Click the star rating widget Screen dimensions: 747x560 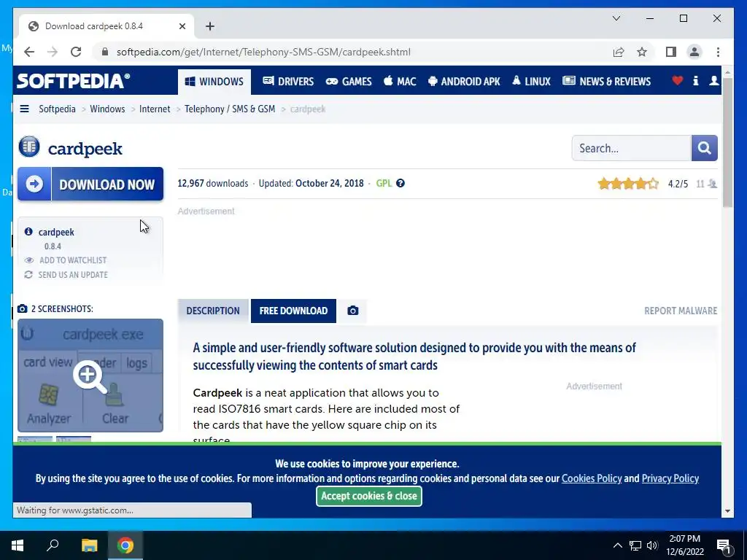(x=628, y=183)
